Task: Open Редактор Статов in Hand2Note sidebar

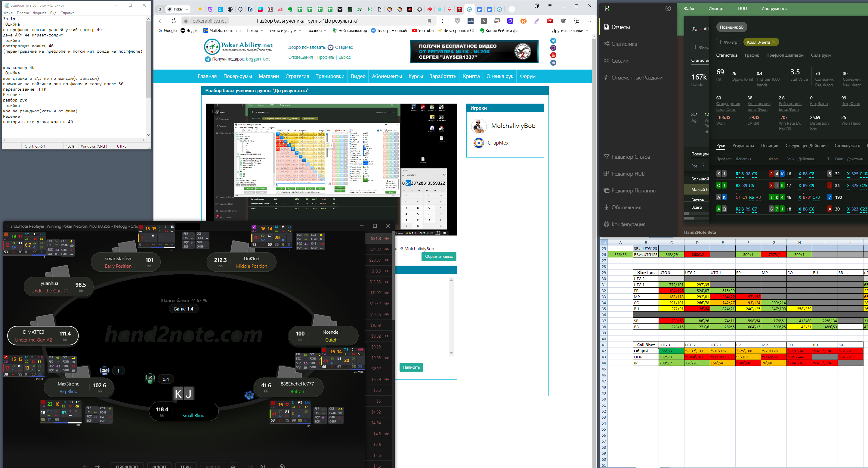Action: pos(627,157)
